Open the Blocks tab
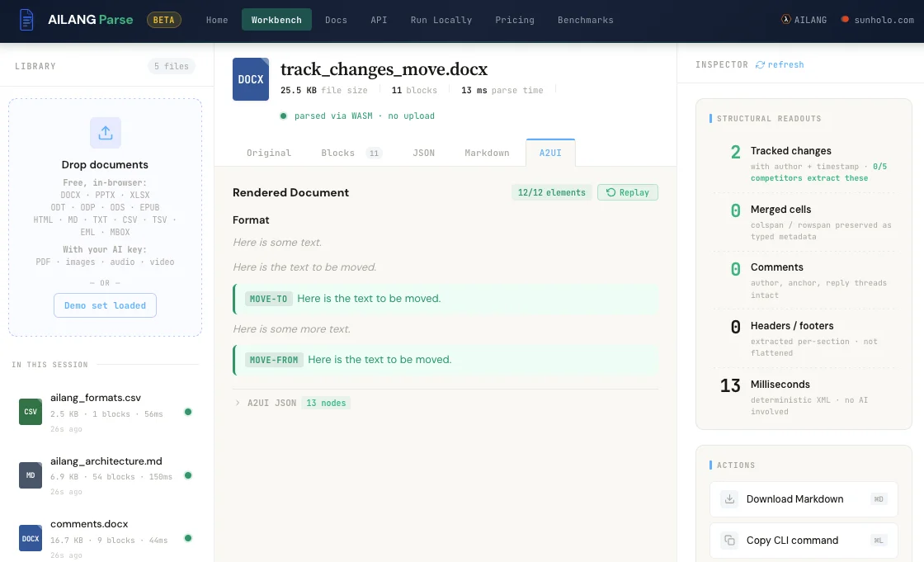Image resolution: width=924 pixels, height=562 pixels. 338,153
